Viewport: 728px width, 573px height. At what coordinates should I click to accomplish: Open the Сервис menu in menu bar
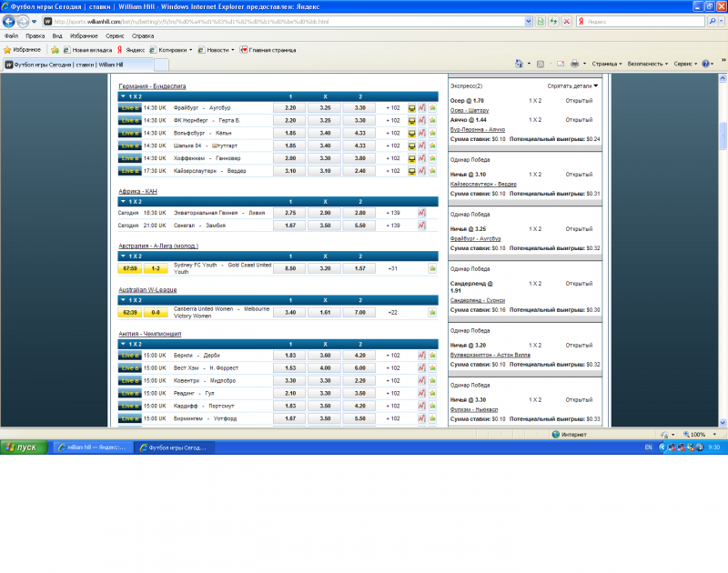pyautogui.click(x=115, y=35)
